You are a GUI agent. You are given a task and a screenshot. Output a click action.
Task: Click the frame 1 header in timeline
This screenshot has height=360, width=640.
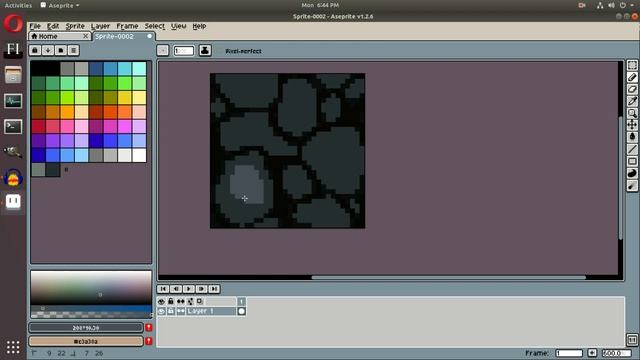[x=241, y=301]
